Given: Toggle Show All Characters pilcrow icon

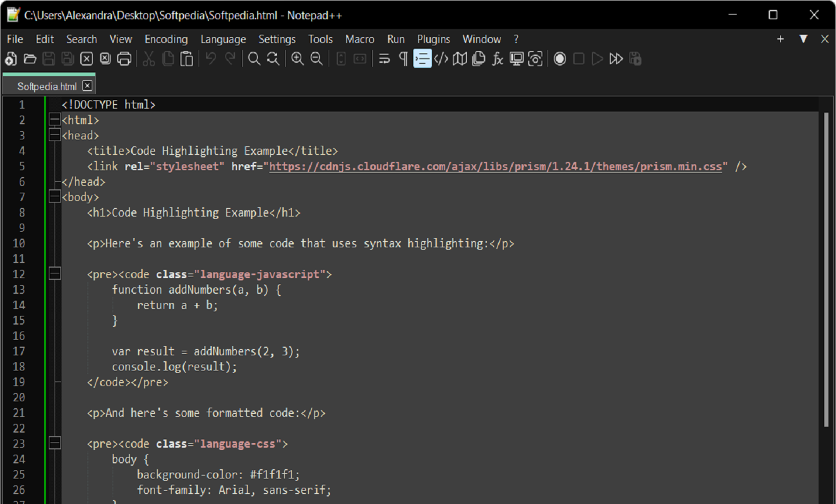Looking at the screenshot, I should tap(403, 59).
